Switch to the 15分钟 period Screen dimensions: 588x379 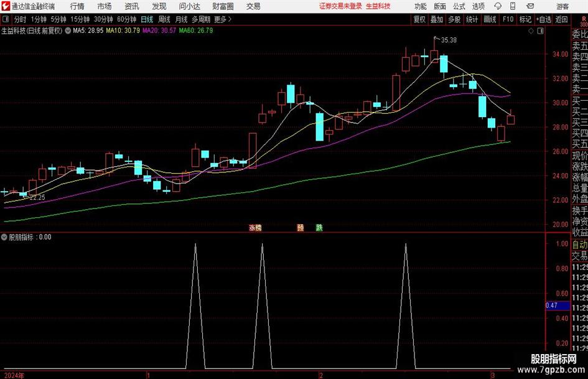click(80, 19)
